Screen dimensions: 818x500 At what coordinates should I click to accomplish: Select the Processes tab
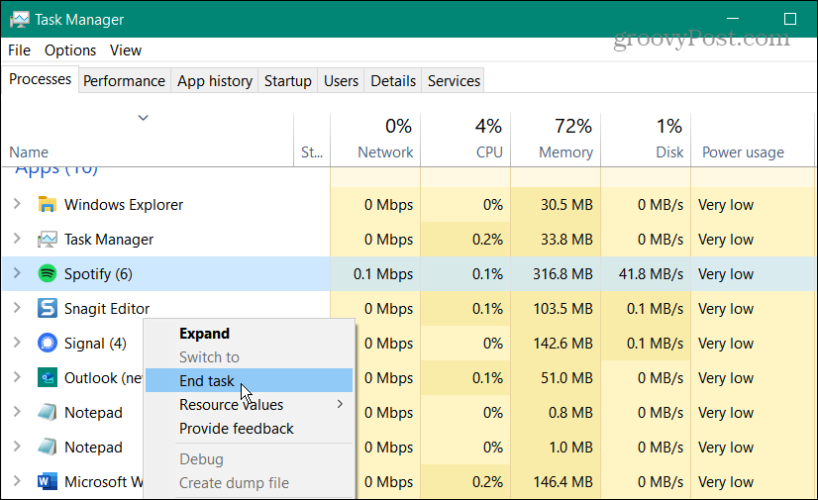click(40, 79)
